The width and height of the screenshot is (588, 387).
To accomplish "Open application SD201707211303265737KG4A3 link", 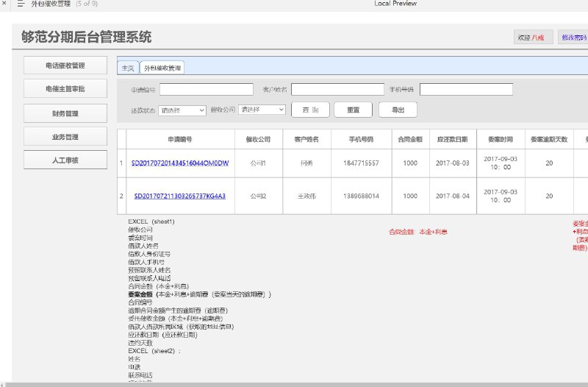I will 180,196.
